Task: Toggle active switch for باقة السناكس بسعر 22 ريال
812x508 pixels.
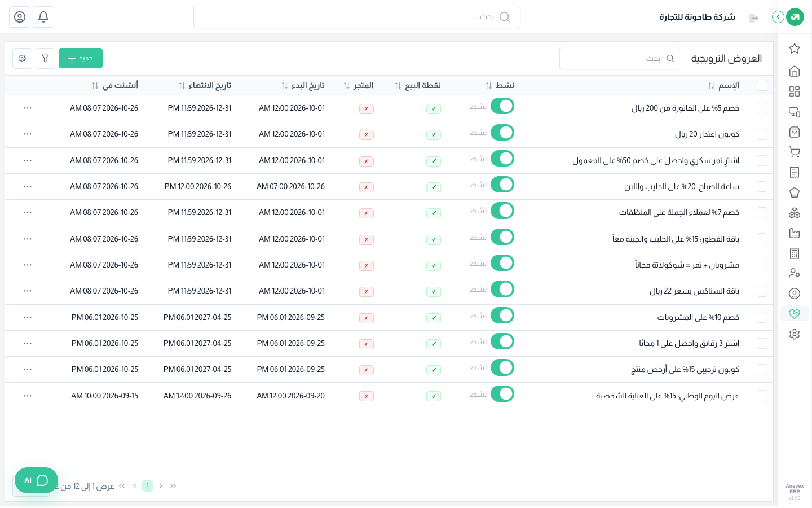Action: (x=502, y=290)
